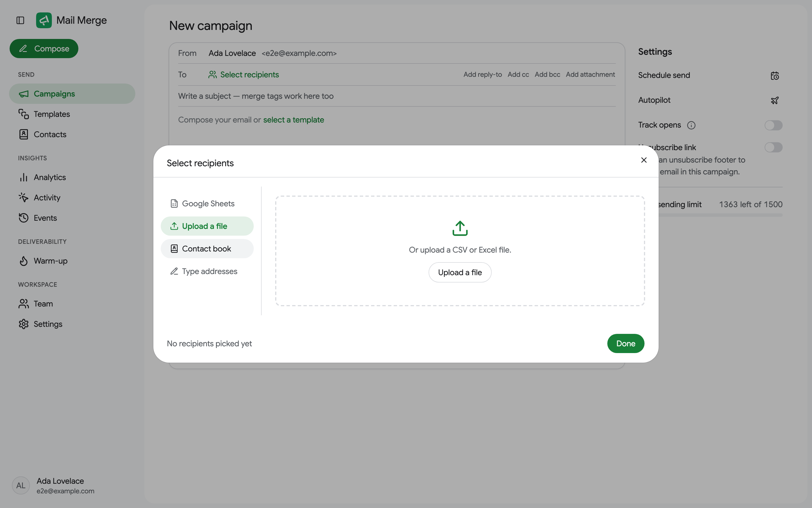Screen dimensions: 812x508
Task: Click the Select recipients link in To row
Action: pyautogui.click(x=244, y=75)
